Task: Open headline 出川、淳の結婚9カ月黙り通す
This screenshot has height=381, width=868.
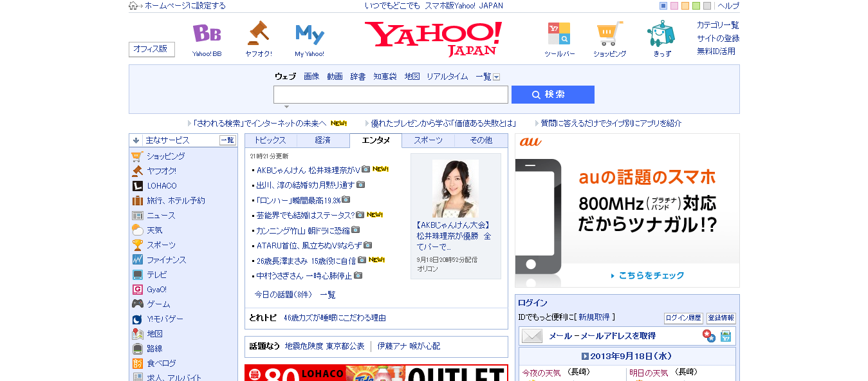Action: pyautogui.click(x=306, y=185)
